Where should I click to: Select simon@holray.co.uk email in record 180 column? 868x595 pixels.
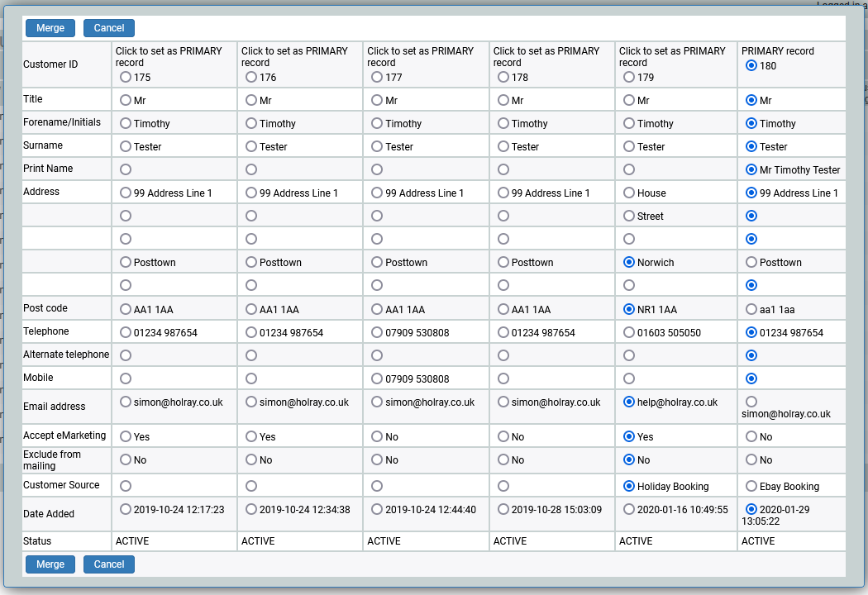(751, 402)
